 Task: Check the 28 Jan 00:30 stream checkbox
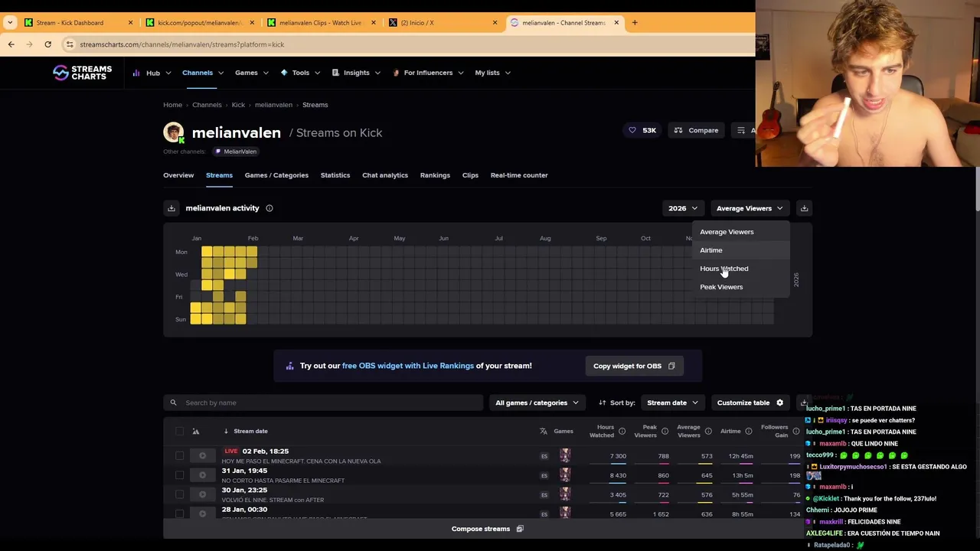179,514
